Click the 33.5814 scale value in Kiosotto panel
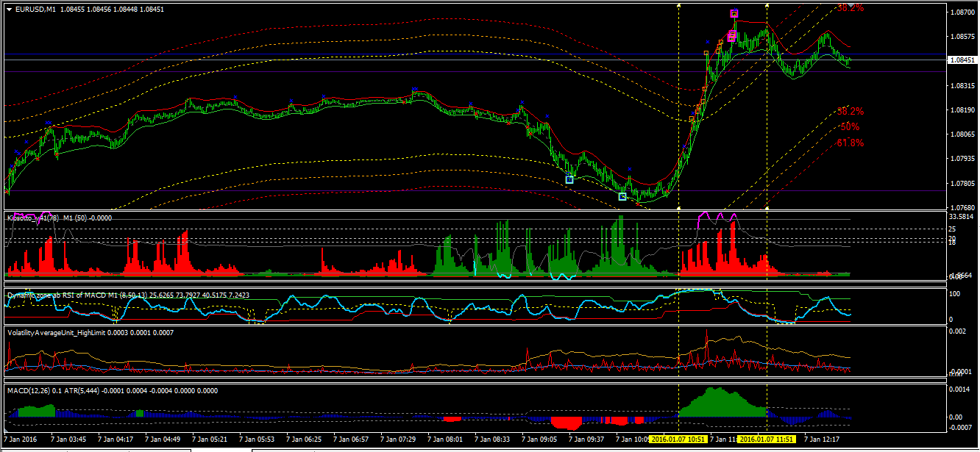980x452 pixels. click(962, 217)
